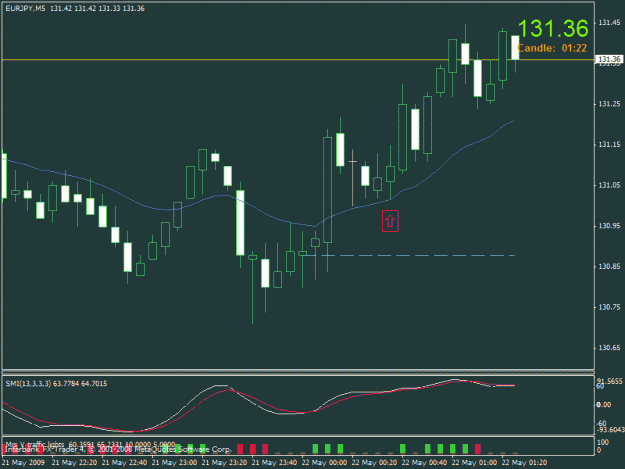Click the 130.65 price axis label
The image size is (625, 469).
pyautogui.click(x=609, y=348)
